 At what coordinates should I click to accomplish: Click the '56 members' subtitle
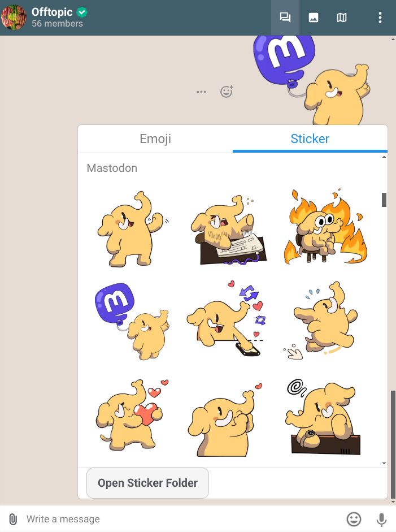57,23
